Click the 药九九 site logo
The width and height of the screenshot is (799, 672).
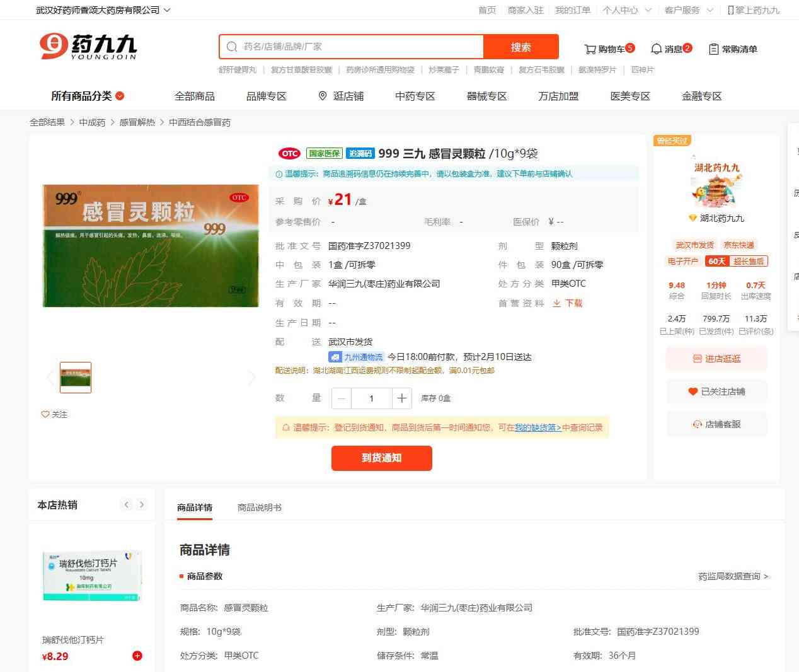tap(88, 47)
